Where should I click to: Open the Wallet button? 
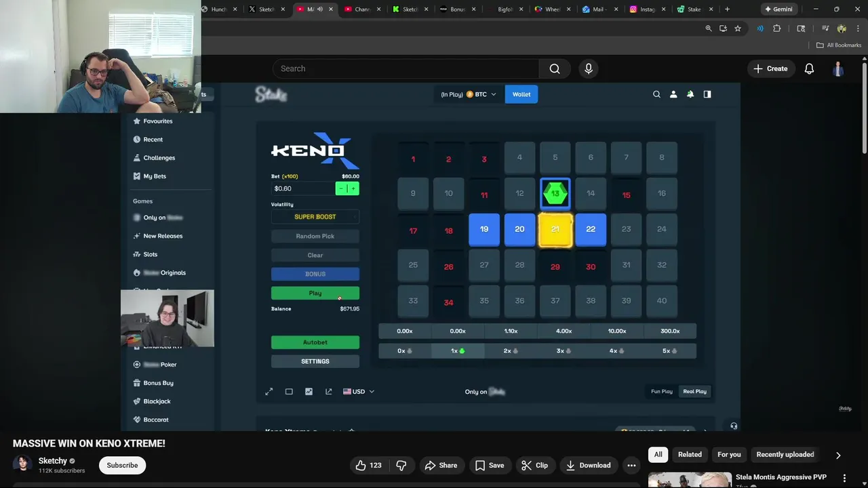click(521, 94)
